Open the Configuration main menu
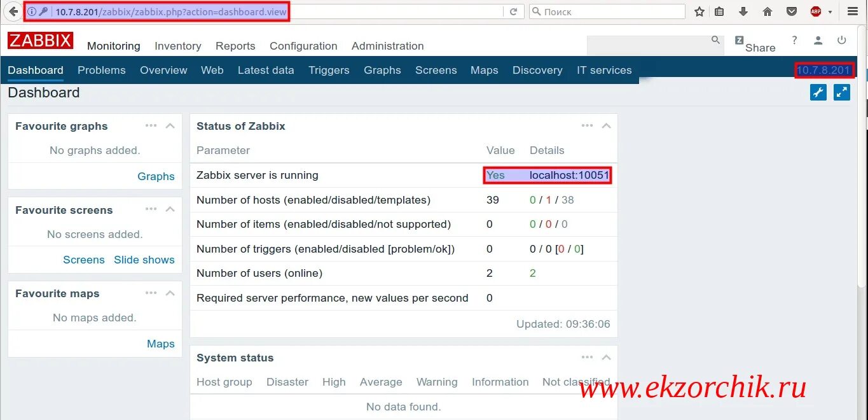Viewport: 868px width, 420px height. 303,46
